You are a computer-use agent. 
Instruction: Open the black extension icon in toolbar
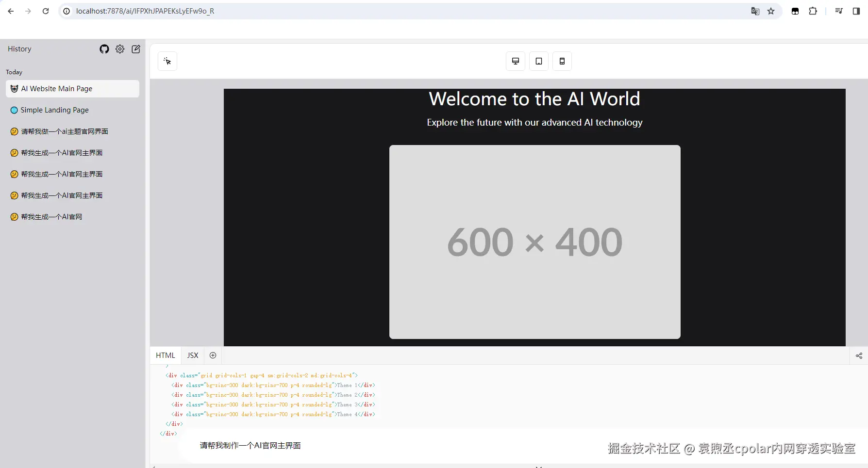coord(795,11)
